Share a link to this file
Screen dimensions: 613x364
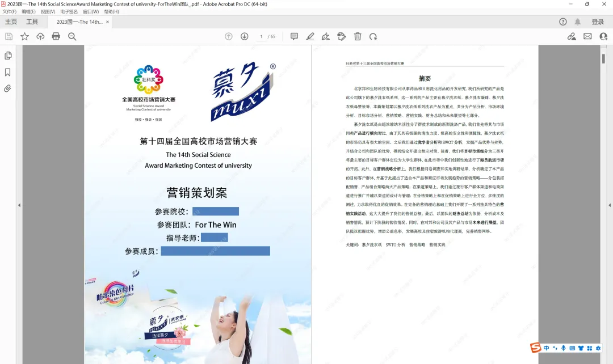coord(572,36)
